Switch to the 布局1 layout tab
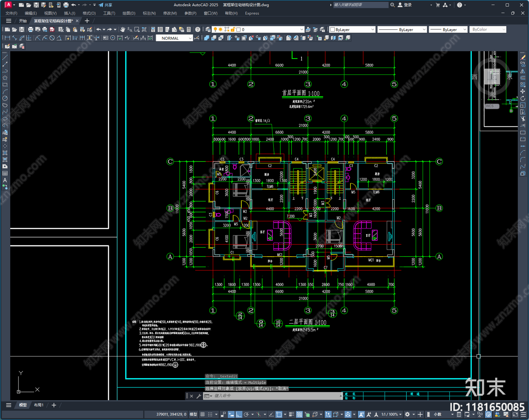Screen dimensions: 529x420 click(x=39, y=405)
